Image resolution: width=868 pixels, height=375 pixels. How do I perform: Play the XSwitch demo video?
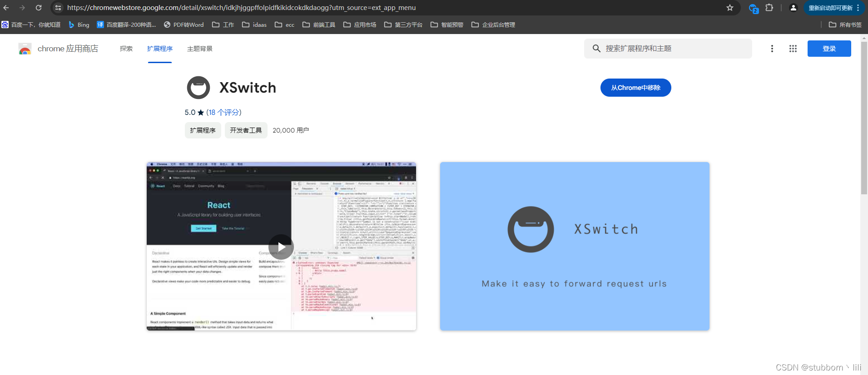tap(281, 247)
